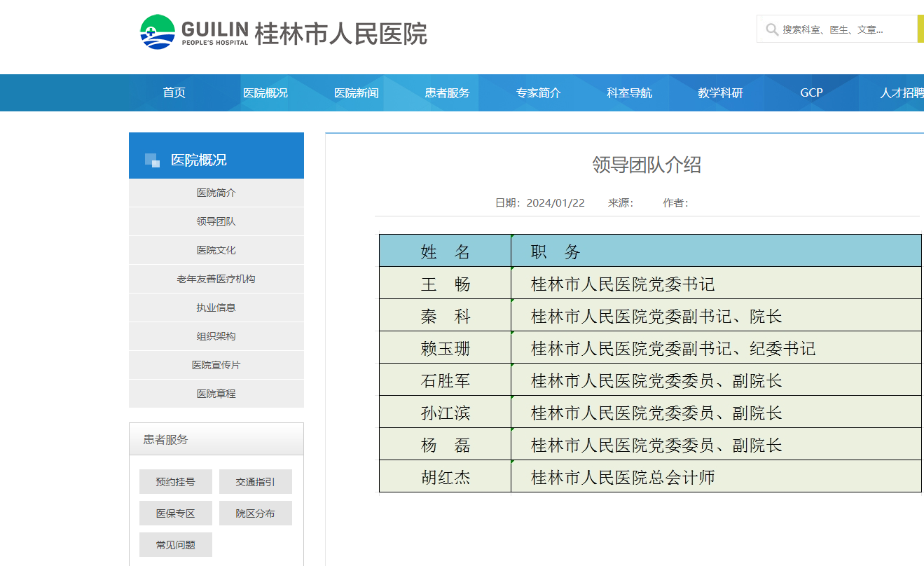Click the 预约挂号 button
The height and width of the screenshot is (566, 924).
pos(176,482)
